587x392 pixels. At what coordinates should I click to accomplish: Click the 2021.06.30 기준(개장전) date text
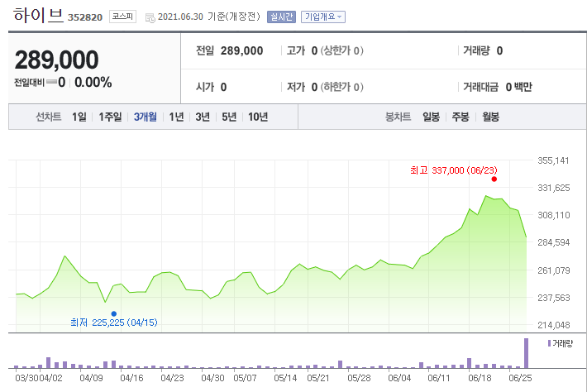coord(209,17)
